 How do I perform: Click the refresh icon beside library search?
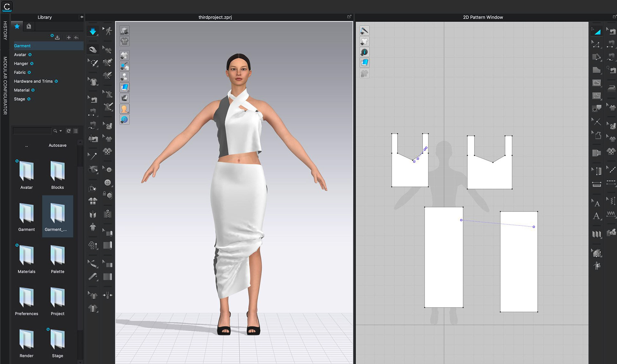(68, 131)
